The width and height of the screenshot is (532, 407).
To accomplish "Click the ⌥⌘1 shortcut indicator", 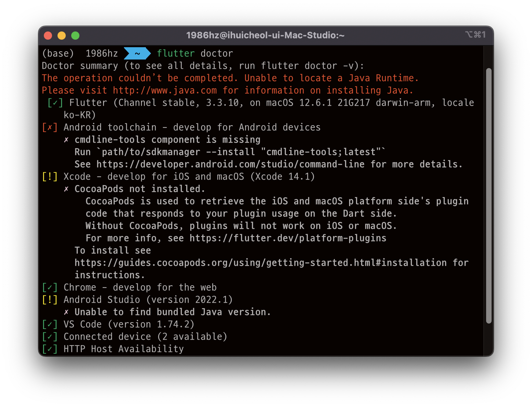I will pyautogui.click(x=476, y=35).
